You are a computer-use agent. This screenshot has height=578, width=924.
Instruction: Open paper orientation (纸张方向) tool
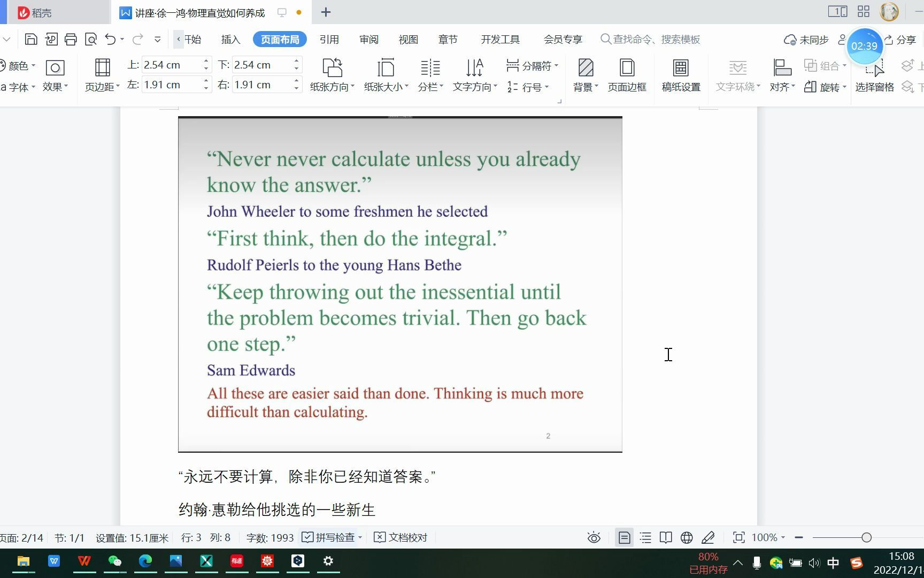point(332,75)
